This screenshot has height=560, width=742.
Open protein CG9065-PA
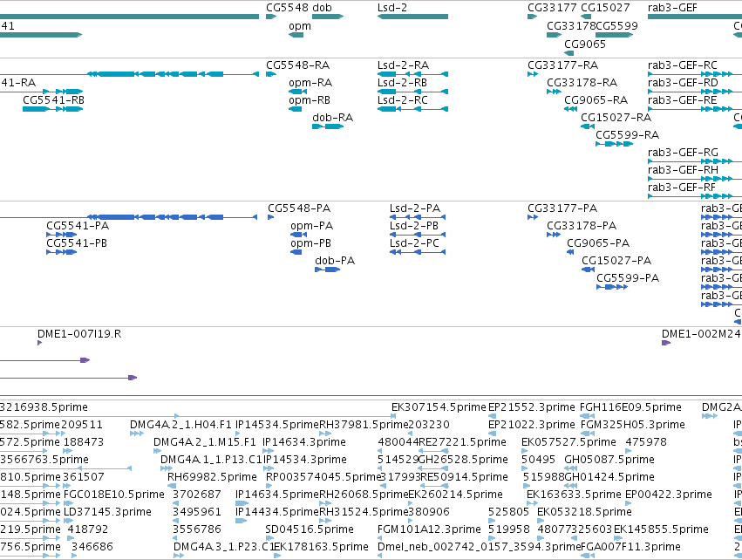click(x=598, y=243)
